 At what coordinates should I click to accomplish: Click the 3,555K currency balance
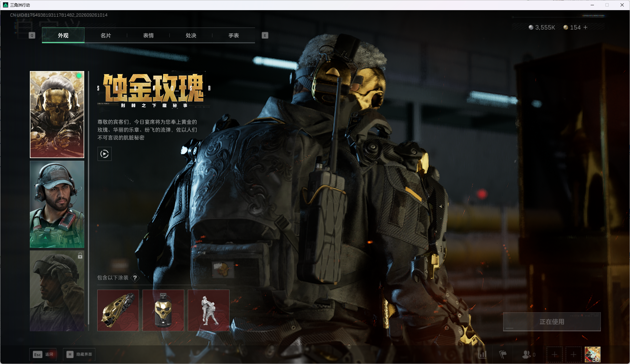(542, 27)
